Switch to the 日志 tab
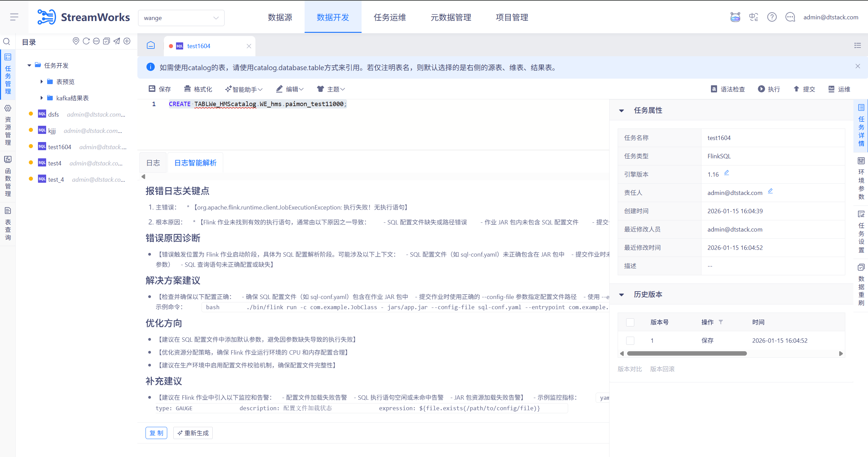 (x=153, y=163)
